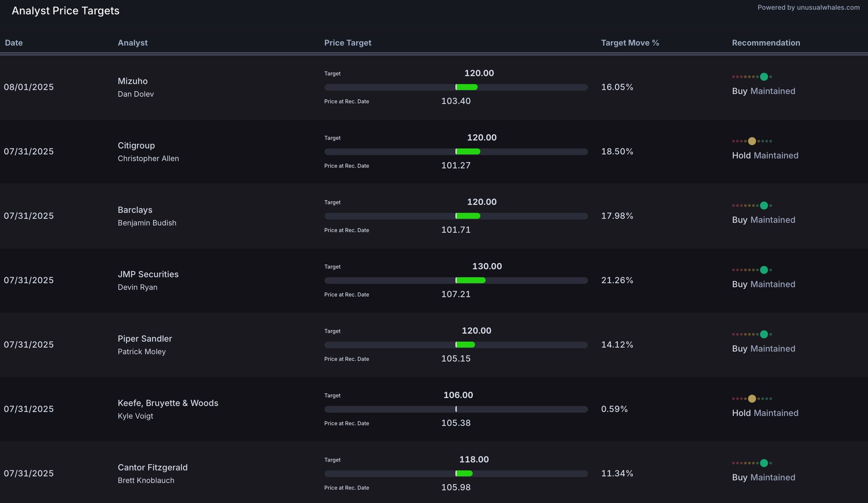Select analyst name Christopher Allen
This screenshot has height=503, width=868.
(148, 159)
